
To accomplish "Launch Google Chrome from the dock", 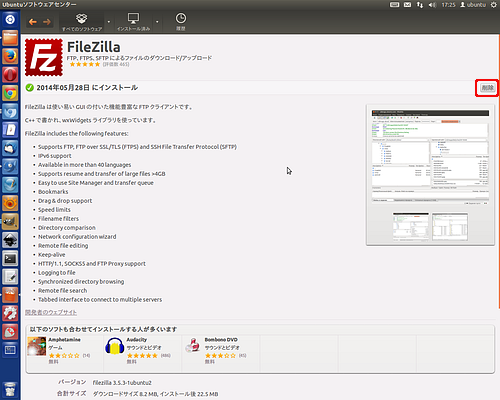I will [10, 93].
